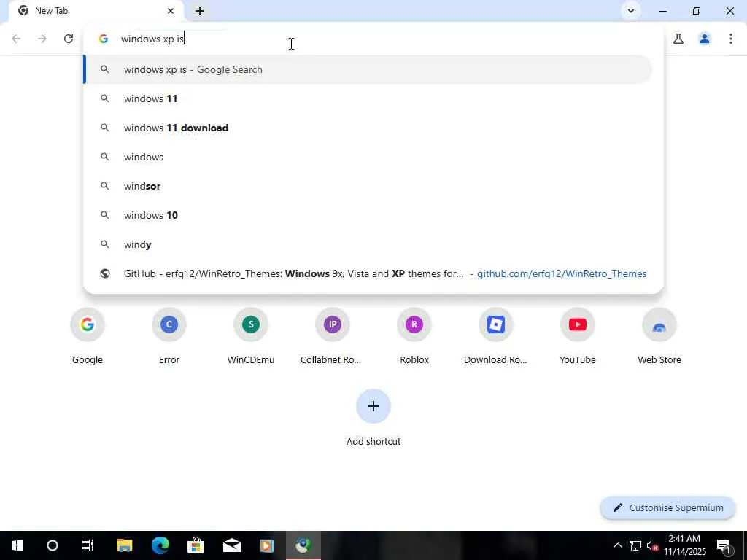Open the Windows Start menu
Image resolution: width=747 pixels, height=560 pixels.
click(x=18, y=545)
